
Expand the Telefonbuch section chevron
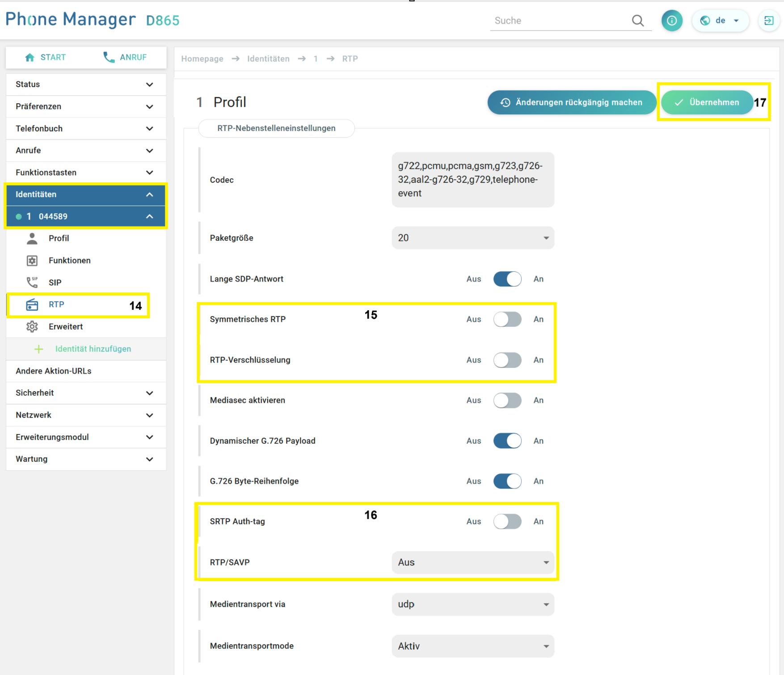tap(150, 128)
